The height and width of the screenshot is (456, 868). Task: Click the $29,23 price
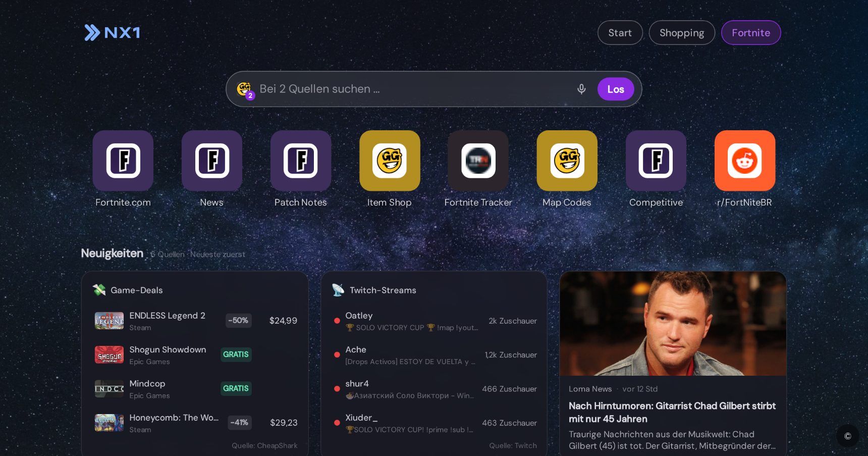pyautogui.click(x=284, y=423)
